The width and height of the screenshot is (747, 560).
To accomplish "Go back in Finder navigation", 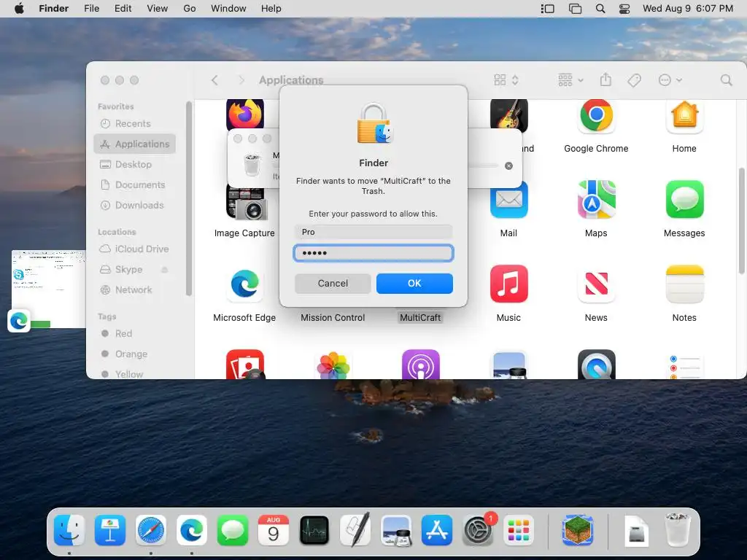I will click(215, 80).
